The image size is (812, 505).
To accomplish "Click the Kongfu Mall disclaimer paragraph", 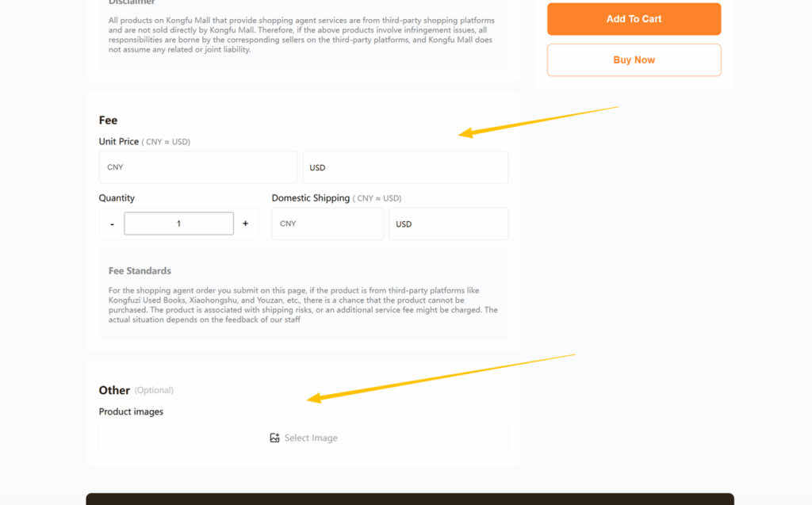I will (x=301, y=35).
